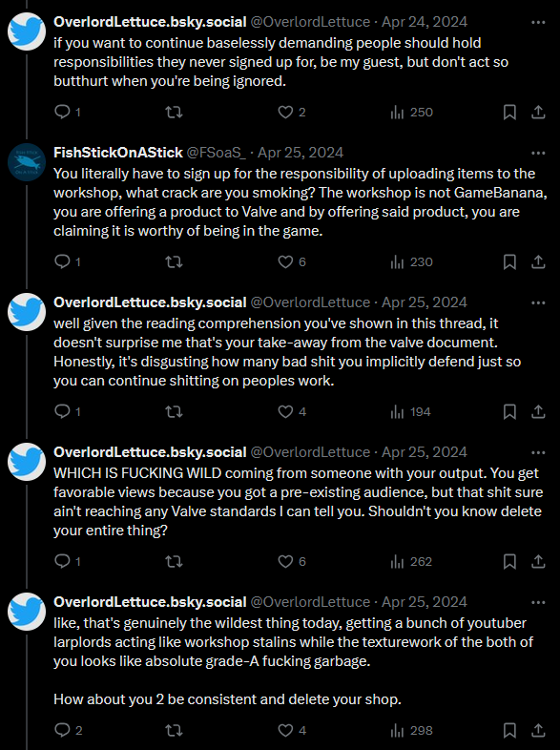Open the Apr 24, 2024 timestamp link
This screenshot has height=750, width=560.
click(x=425, y=22)
